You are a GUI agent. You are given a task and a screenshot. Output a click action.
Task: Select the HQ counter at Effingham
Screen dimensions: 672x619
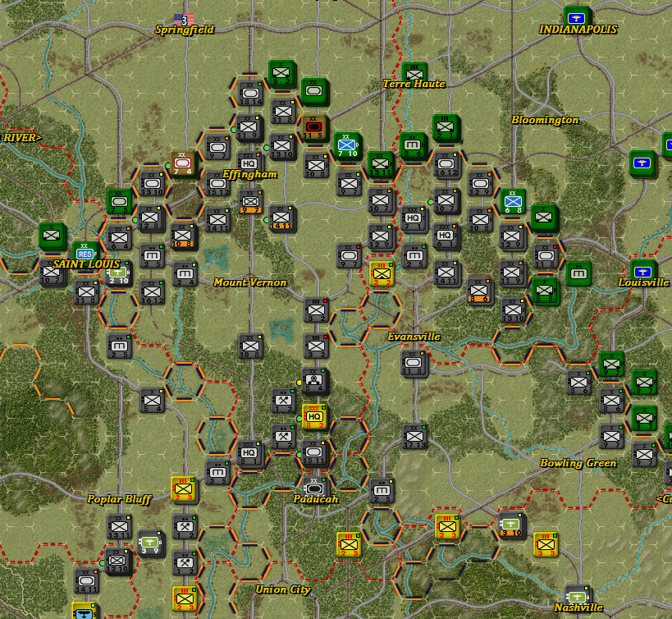249,163
